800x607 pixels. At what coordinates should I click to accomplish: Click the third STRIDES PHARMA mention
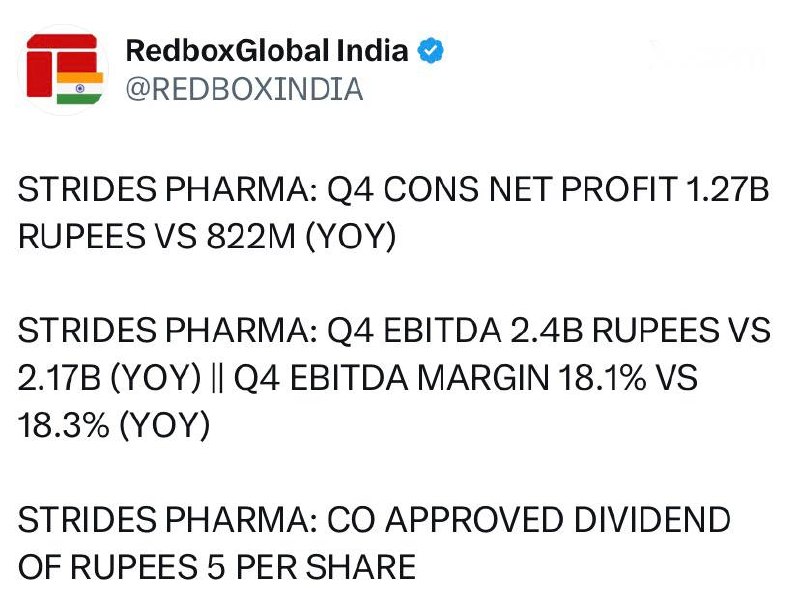click(168, 520)
